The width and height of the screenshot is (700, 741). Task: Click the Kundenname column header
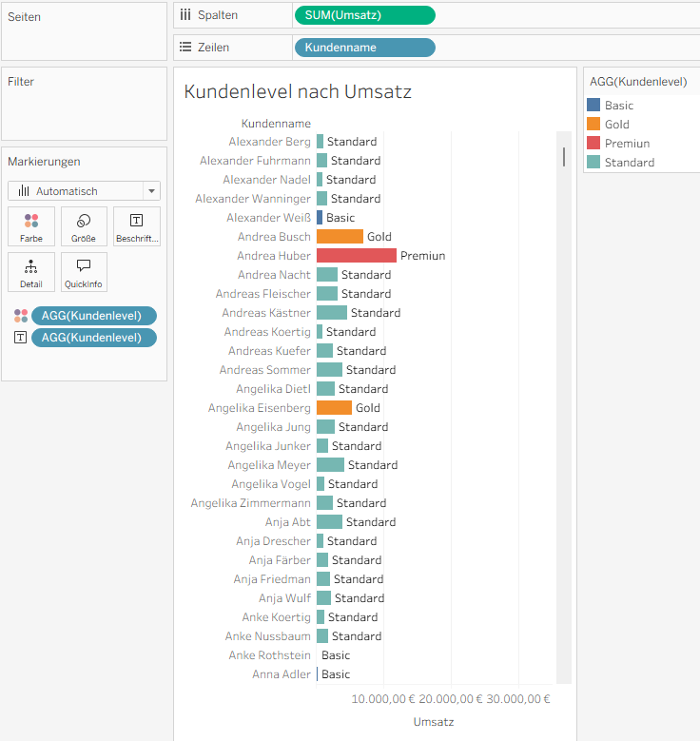(276, 124)
